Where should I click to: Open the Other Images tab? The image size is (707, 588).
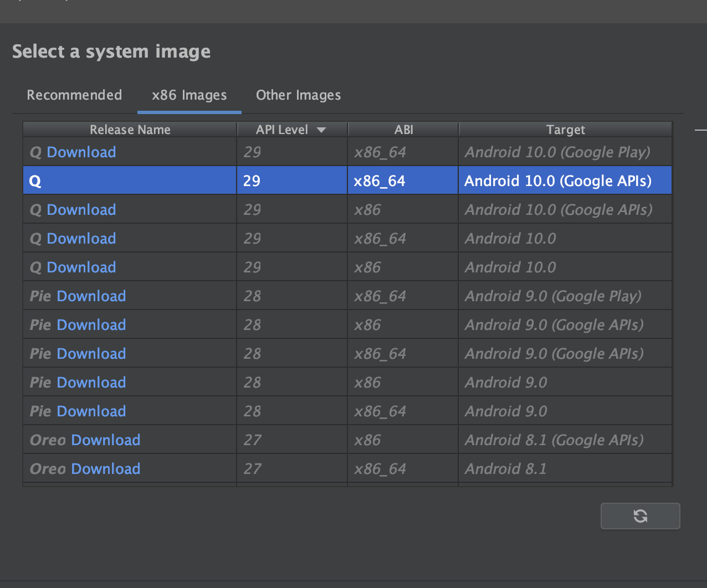coord(298,95)
